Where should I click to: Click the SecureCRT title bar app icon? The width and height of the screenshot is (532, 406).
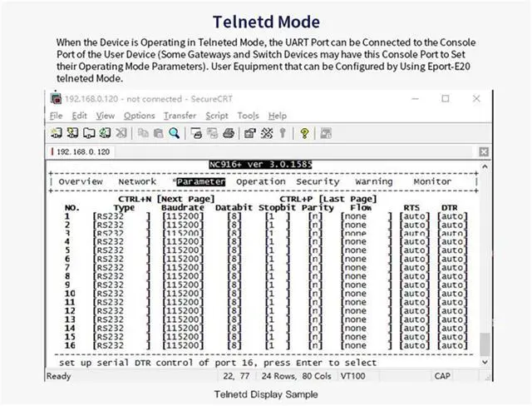(x=56, y=98)
